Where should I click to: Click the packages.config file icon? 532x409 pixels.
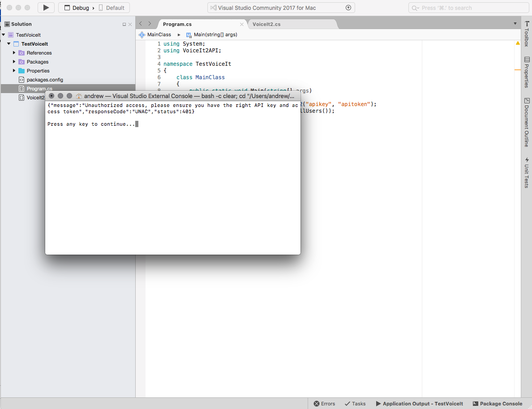pos(21,80)
